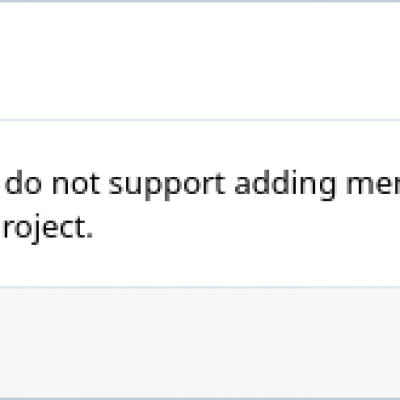Click the period after 'roject'
This screenshot has width=400, height=400.
(x=89, y=236)
